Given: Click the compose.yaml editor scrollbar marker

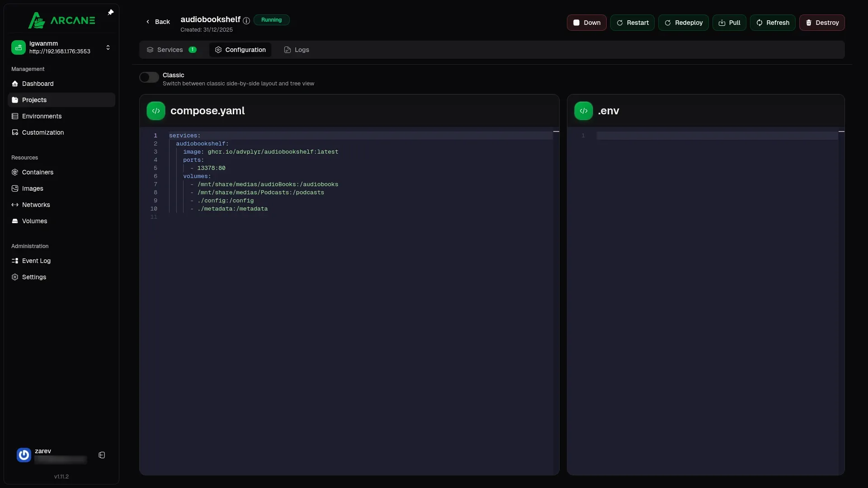Looking at the screenshot, I should pyautogui.click(x=556, y=131).
